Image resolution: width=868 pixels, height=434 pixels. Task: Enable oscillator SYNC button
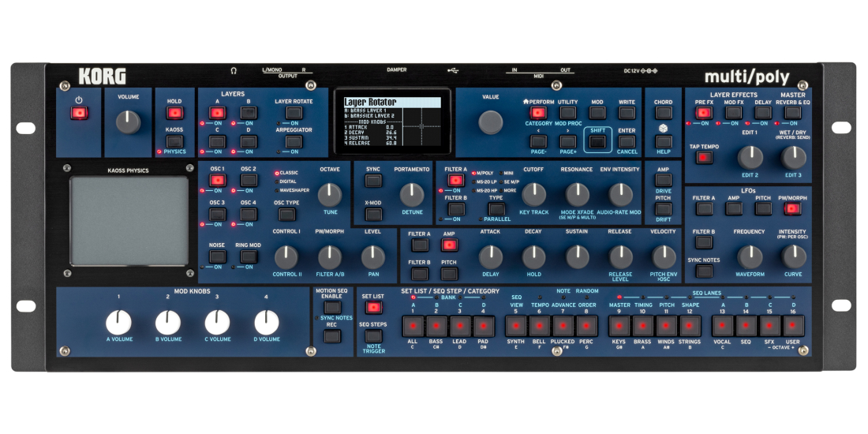374,181
